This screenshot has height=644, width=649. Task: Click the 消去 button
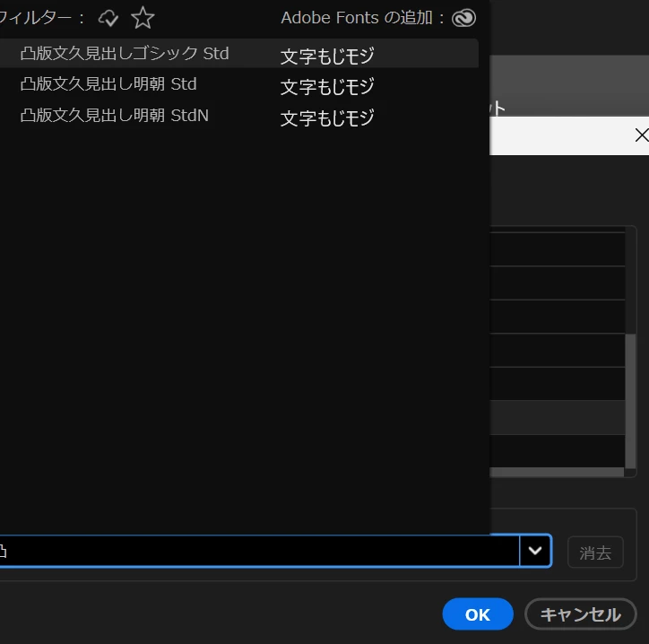click(x=595, y=552)
